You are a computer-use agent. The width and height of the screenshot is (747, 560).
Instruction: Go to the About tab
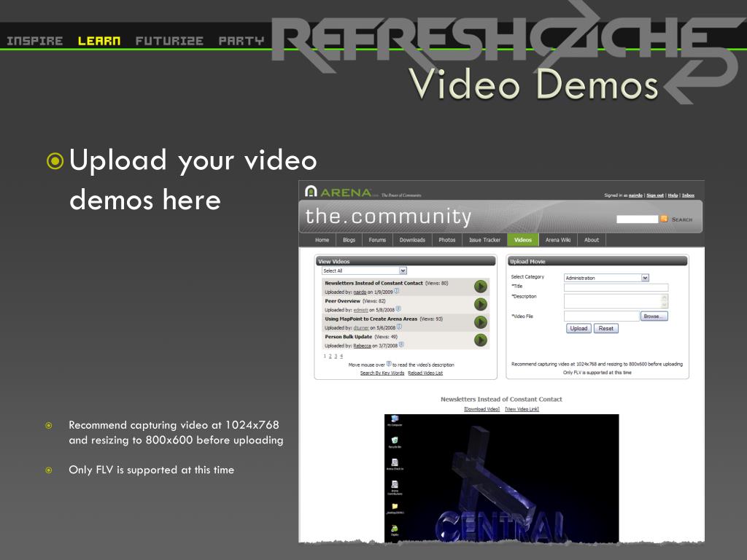591,240
